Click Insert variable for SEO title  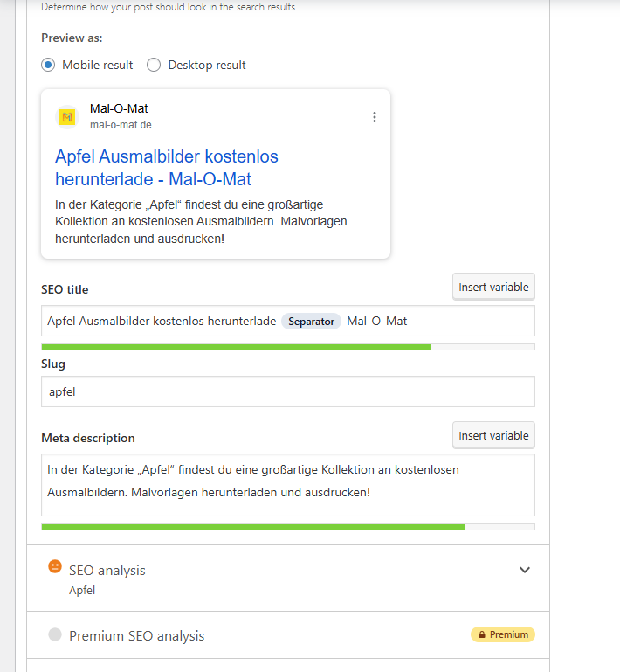coord(493,287)
